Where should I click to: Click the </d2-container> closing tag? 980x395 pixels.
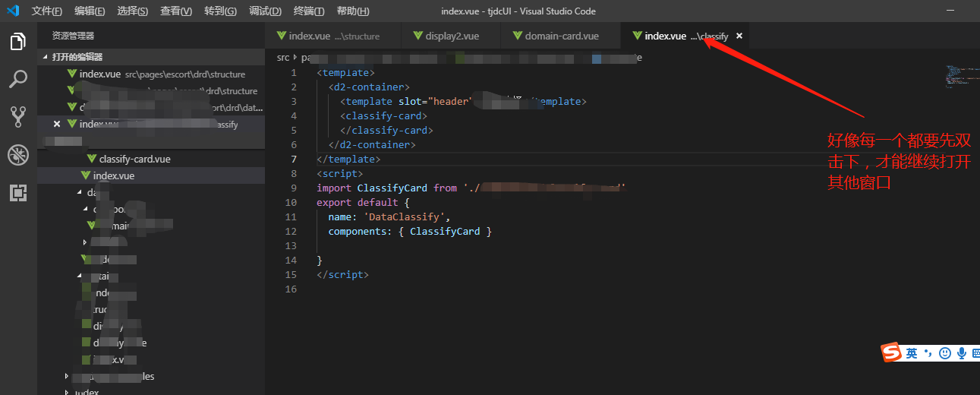point(372,145)
